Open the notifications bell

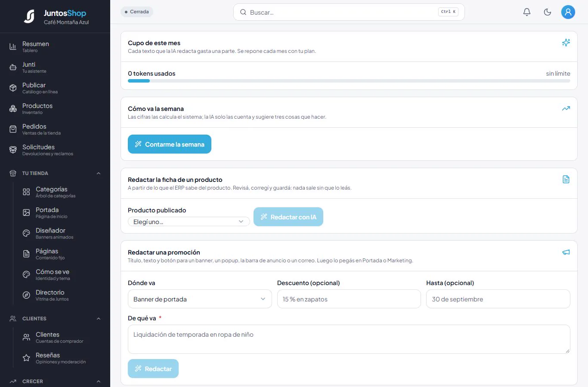pyautogui.click(x=527, y=12)
